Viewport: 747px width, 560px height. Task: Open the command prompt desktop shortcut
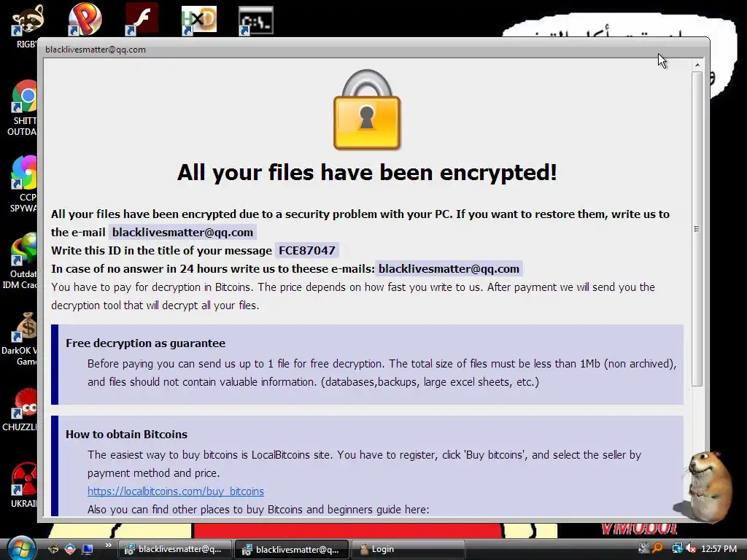pos(256,20)
